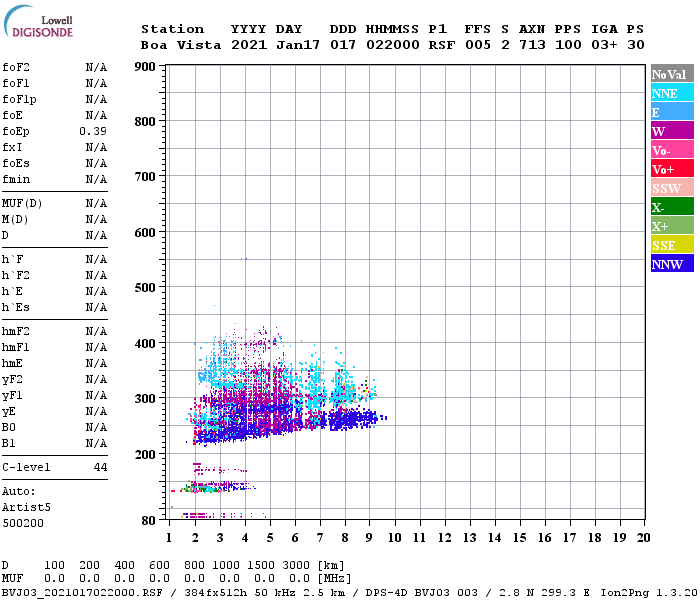Select the NNW dark blue legend swatch
Screen dimensions: 700x600
(x=672, y=264)
